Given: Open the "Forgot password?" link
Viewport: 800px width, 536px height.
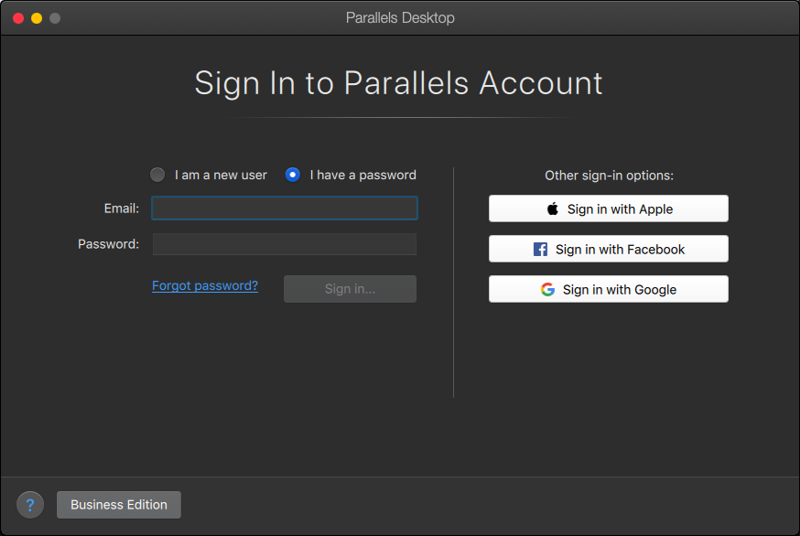Looking at the screenshot, I should point(205,286).
